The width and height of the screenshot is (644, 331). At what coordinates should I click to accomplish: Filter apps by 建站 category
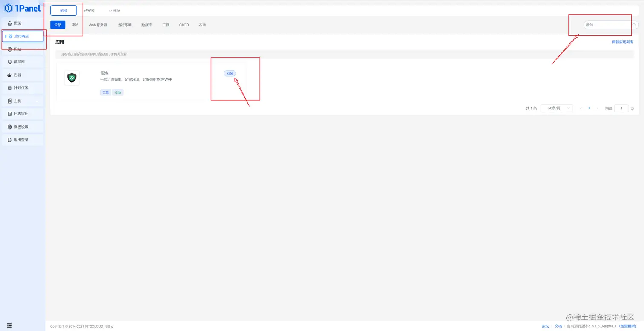pos(75,25)
